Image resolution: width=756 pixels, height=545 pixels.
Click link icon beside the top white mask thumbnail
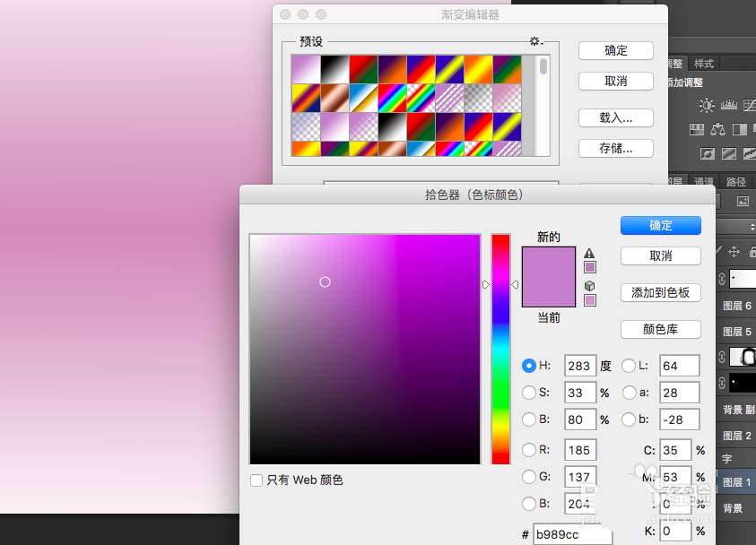[x=722, y=279]
